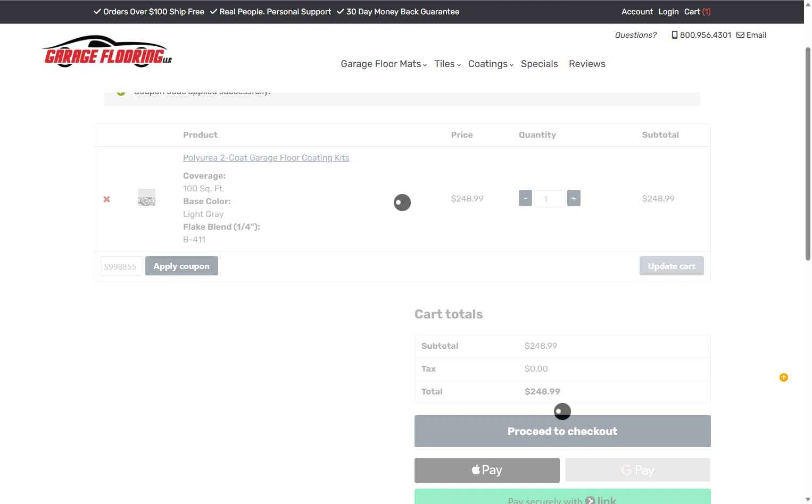Click the Light Gray base color text

coord(203,214)
